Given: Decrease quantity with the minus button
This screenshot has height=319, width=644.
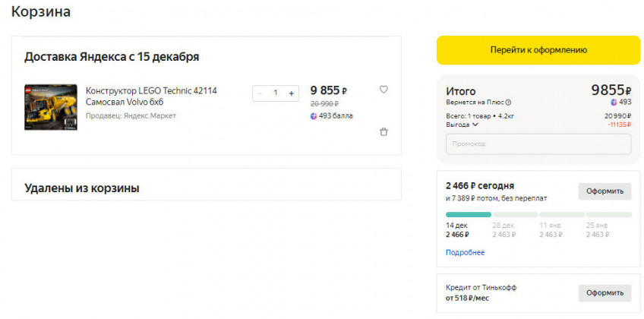Looking at the screenshot, I should click(260, 93).
